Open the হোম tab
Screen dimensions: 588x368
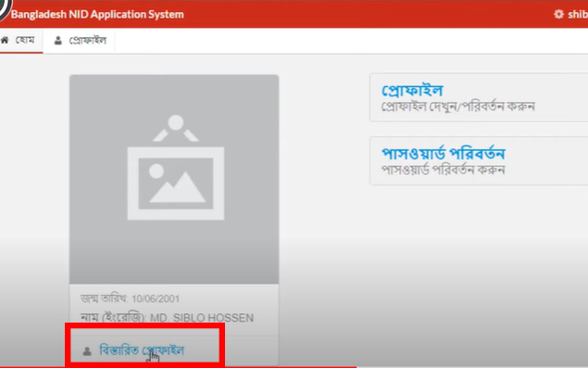pyautogui.click(x=21, y=40)
